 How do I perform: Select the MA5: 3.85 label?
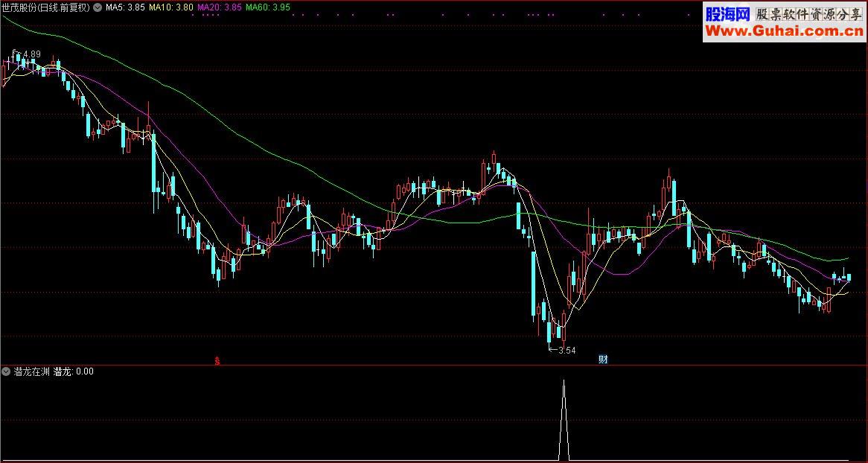(x=125, y=7)
